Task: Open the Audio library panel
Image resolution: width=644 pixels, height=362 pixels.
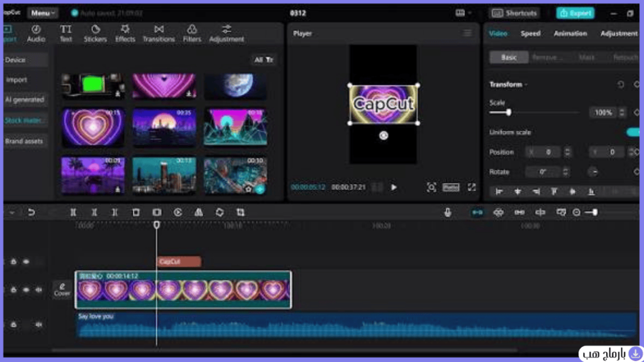Action: point(36,33)
